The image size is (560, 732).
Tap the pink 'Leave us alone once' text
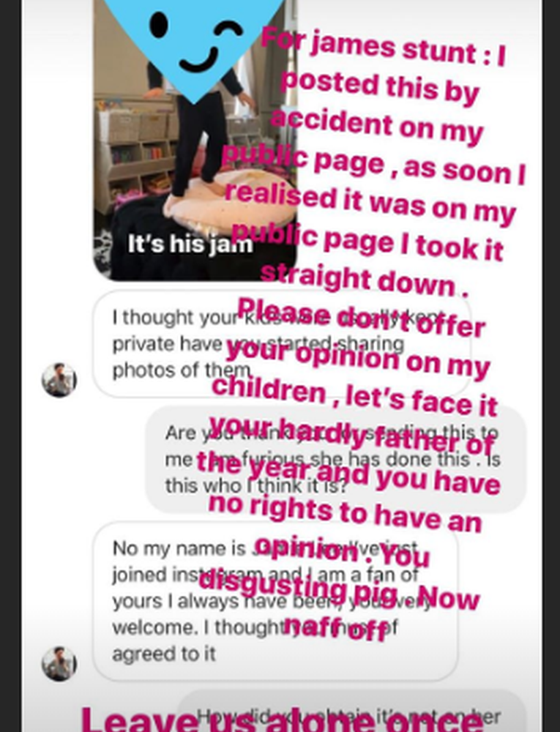283,720
